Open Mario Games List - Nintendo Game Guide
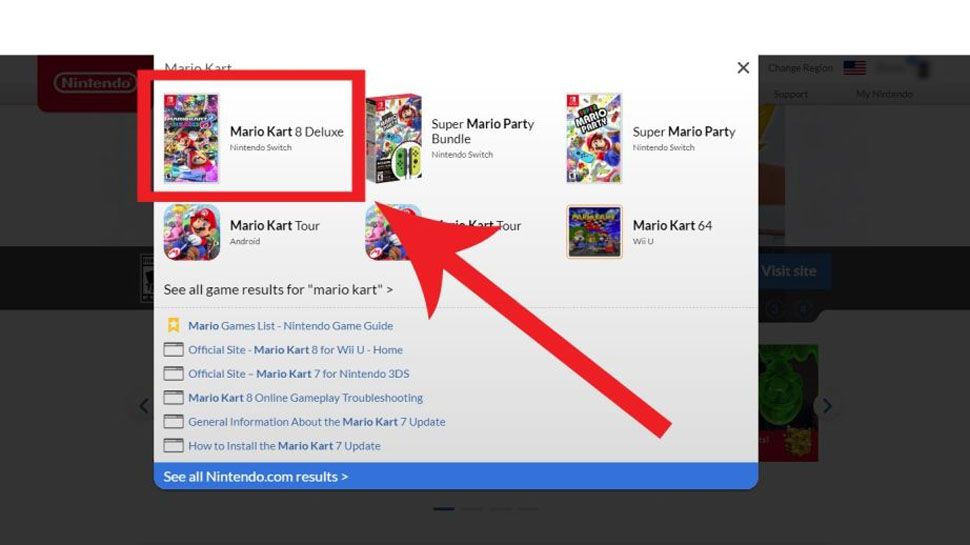 [290, 325]
